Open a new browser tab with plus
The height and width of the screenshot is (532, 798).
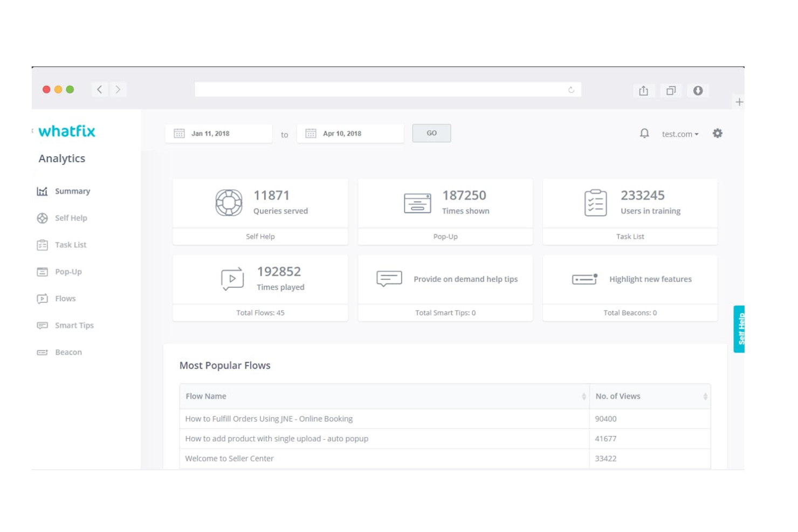[739, 102]
